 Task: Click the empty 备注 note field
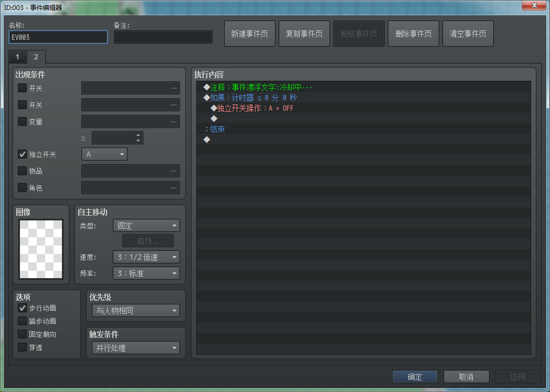[x=163, y=37]
